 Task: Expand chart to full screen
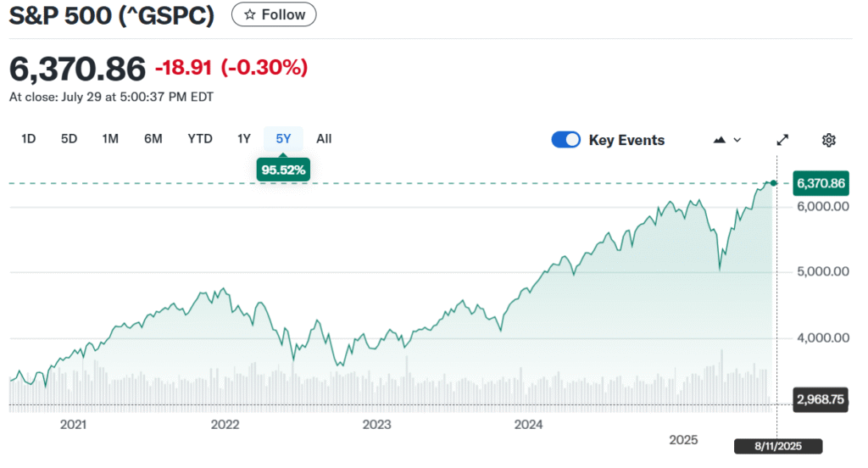pos(783,140)
